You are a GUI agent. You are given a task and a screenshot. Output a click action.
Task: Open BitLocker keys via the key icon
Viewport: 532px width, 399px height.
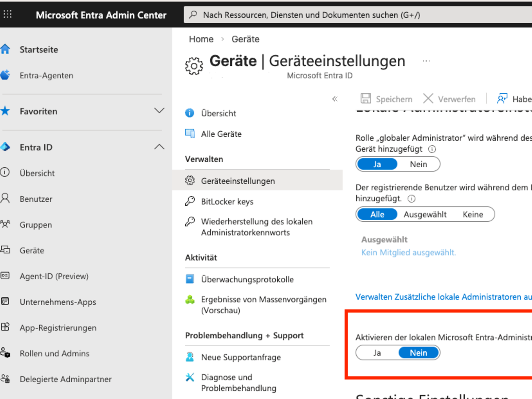coord(190,201)
